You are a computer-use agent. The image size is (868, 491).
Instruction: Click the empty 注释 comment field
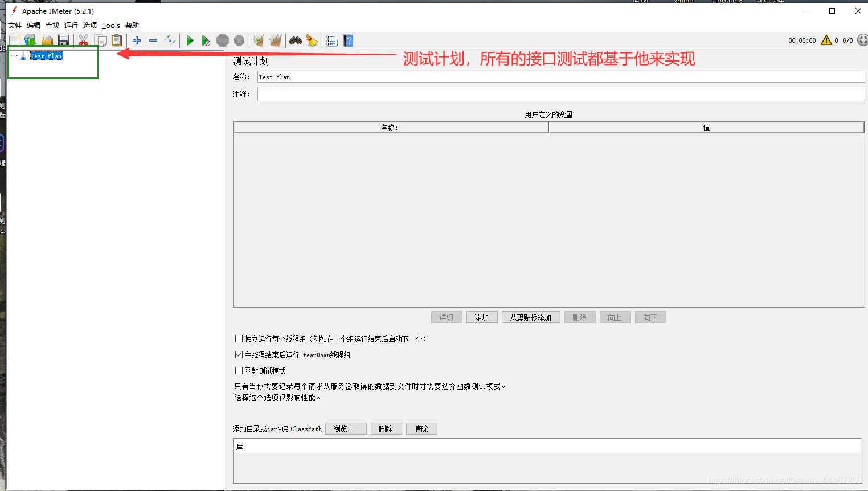point(561,94)
